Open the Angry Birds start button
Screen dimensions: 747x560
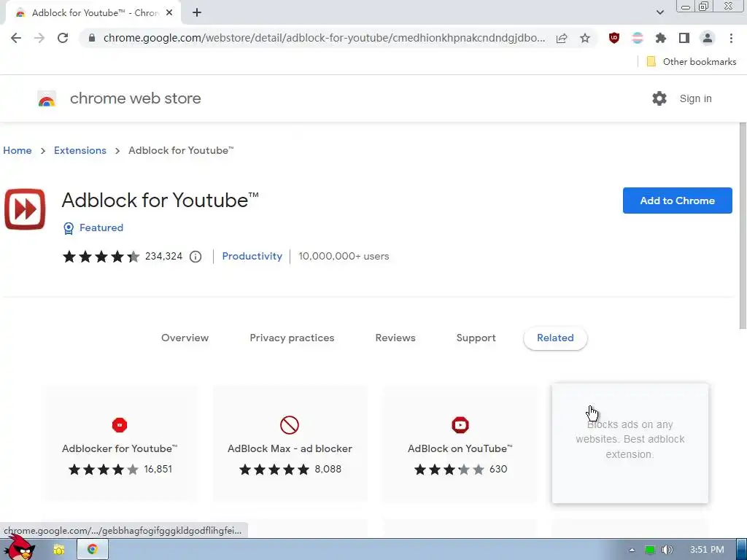(x=20, y=548)
